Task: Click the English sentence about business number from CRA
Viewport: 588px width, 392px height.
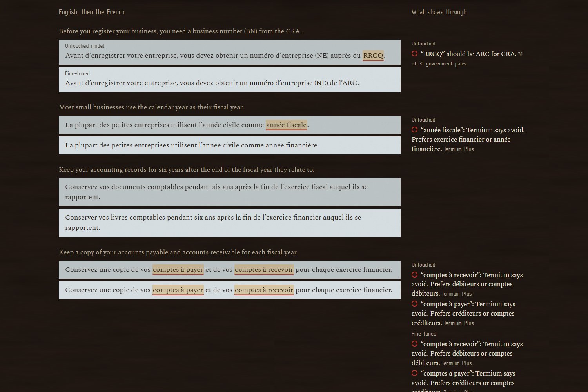Action: 180,31
